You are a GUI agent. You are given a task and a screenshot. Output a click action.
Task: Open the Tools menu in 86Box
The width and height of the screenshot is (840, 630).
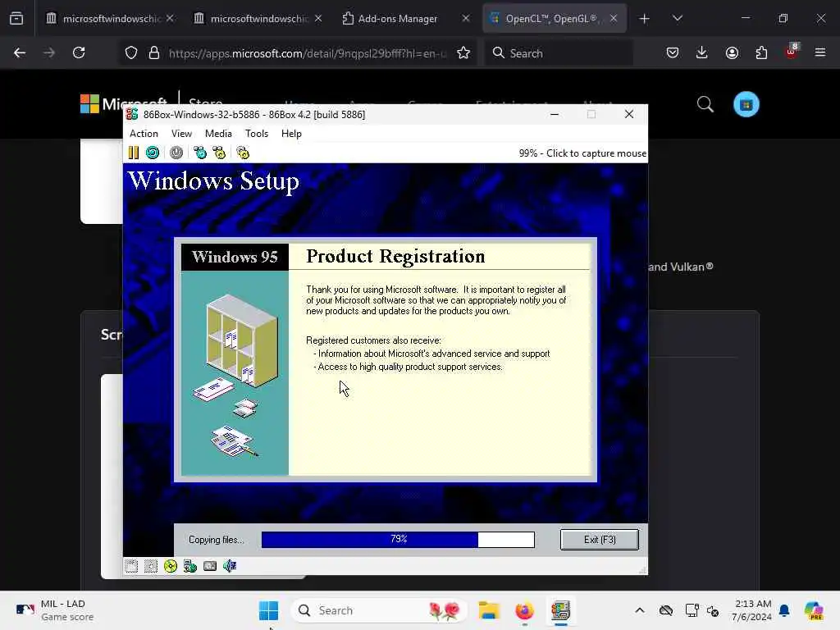click(x=257, y=134)
